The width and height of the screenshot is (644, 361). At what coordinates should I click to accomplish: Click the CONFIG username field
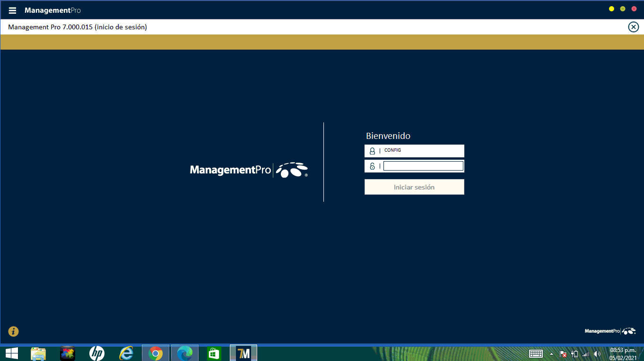422,151
